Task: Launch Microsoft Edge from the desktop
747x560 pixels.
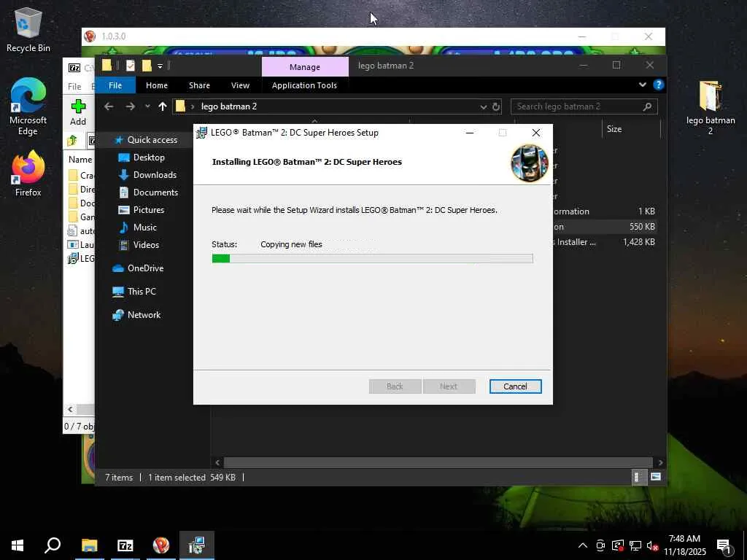Action: [28, 106]
